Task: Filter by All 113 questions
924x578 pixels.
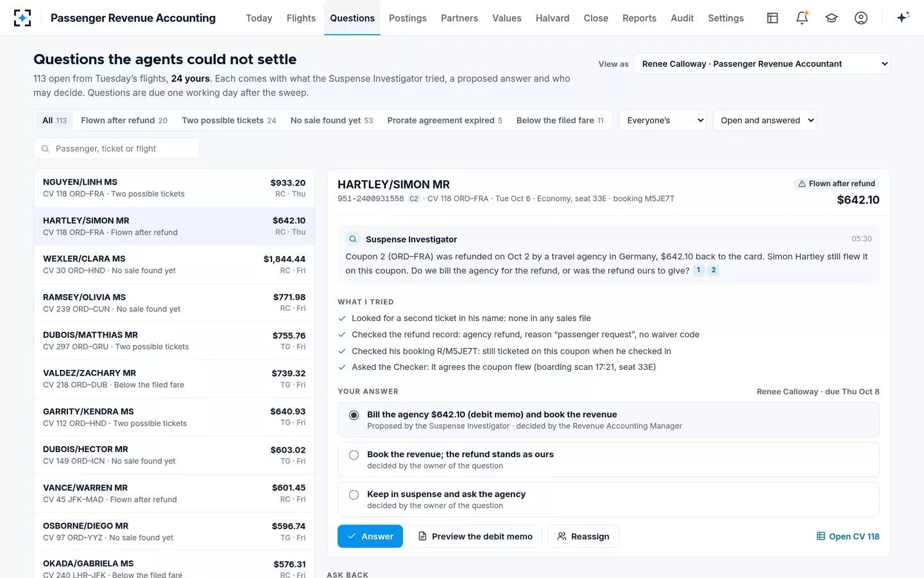Action: click(x=55, y=120)
